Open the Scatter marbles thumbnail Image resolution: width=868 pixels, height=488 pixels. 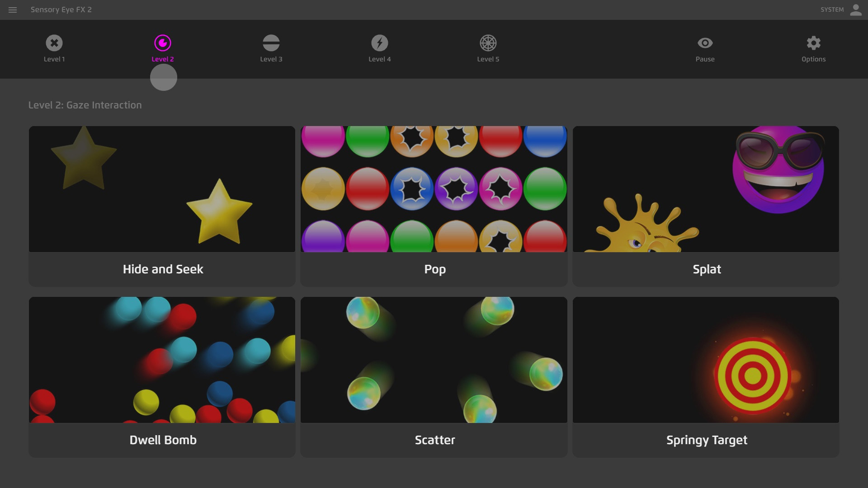point(434,360)
